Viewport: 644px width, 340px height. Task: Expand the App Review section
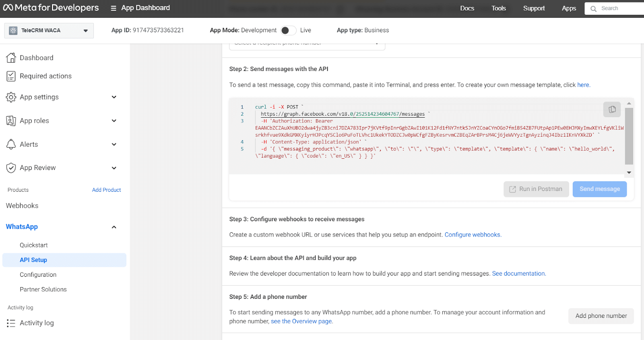[114, 168]
